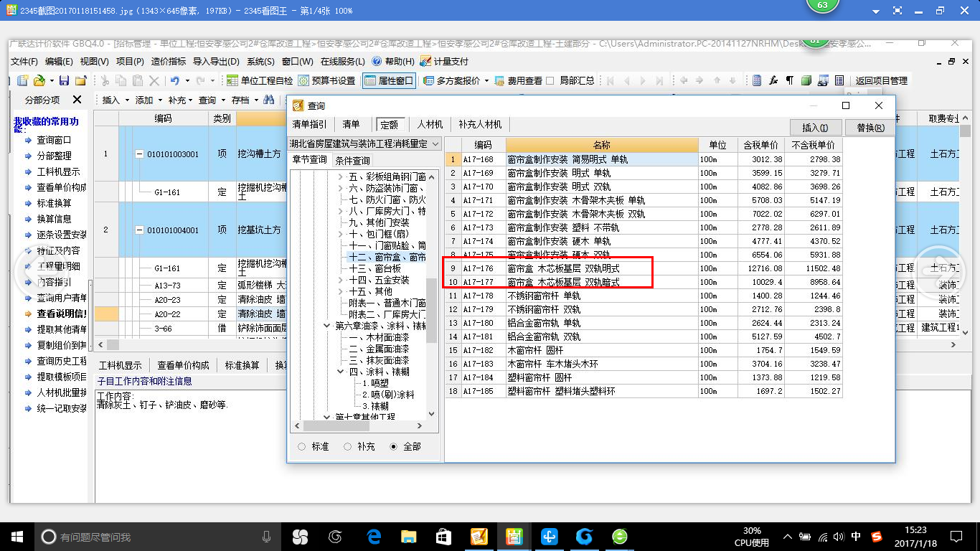Click the 计量支付 icon in menu bar
The height and width of the screenshot is (551, 980).
pos(425,62)
